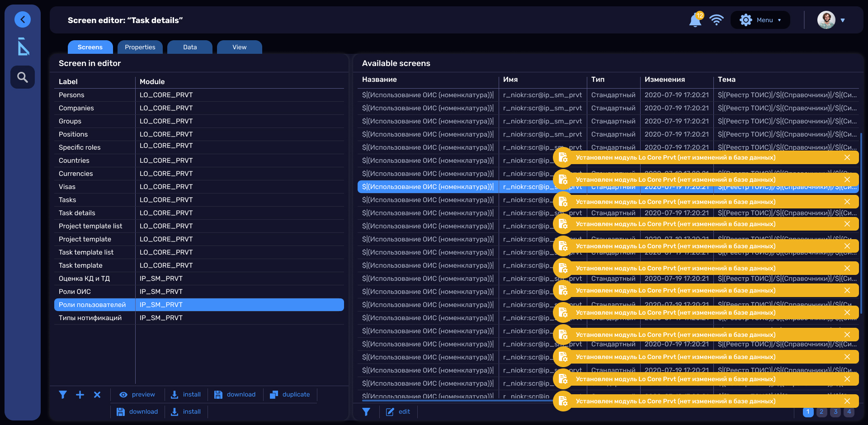This screenshot has height=425, width=868.
Task: Open the app logo in the sidebar
Action: [23, 47]
